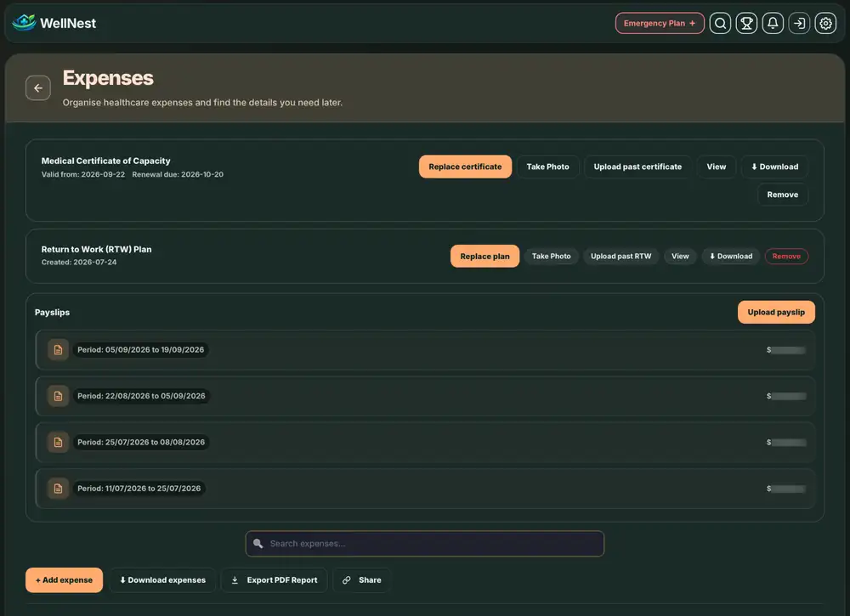Go back using the arrow button
Image resolution: width=850 pixels, height=616 pixels.
(x=38, y=88)
